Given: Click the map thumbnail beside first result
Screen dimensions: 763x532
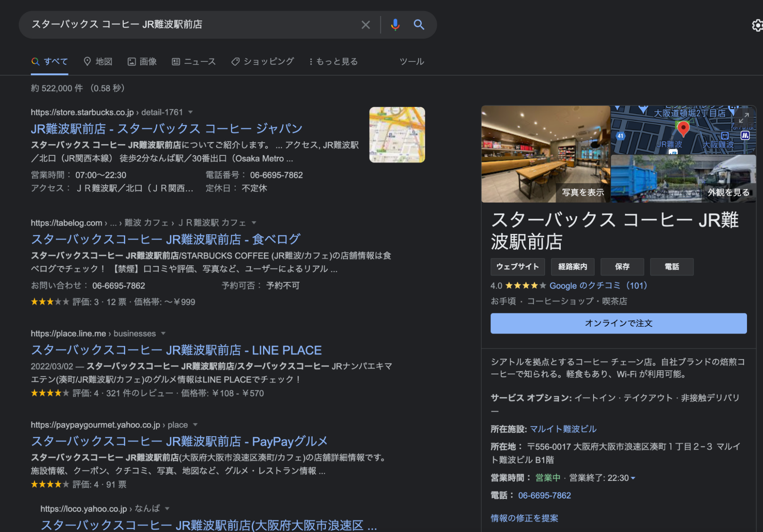Looking at the screenshot, I should point(397,135).
